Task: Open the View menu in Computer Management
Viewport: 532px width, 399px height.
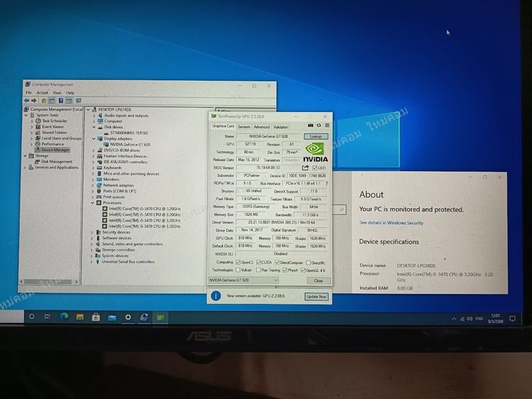Action: pos(57,93)
